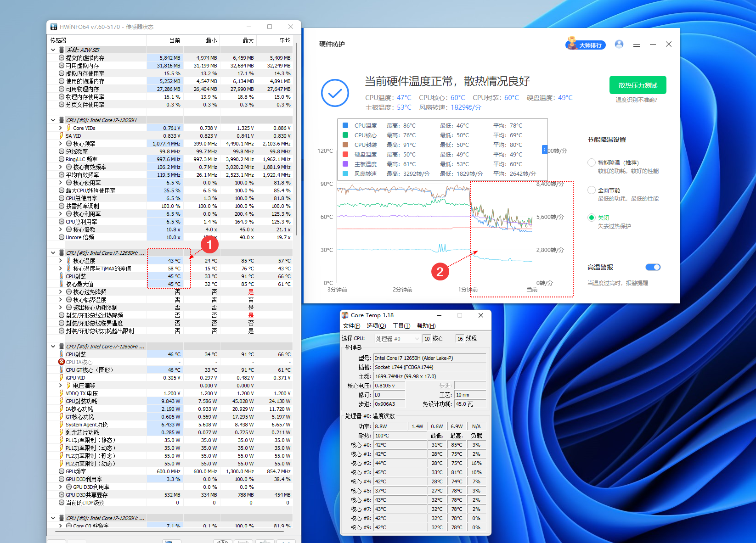
Task: Open the hamburger menu in 硬件防护 window
Action: pyautogui.click(x=636, y=44)
